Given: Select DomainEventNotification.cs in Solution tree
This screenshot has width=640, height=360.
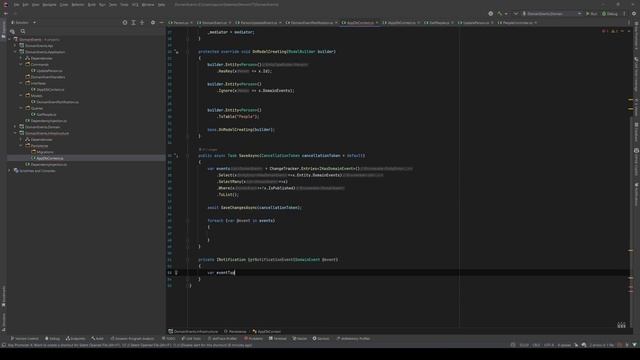Looking at the screenshot, I should (x=55, y=102).
